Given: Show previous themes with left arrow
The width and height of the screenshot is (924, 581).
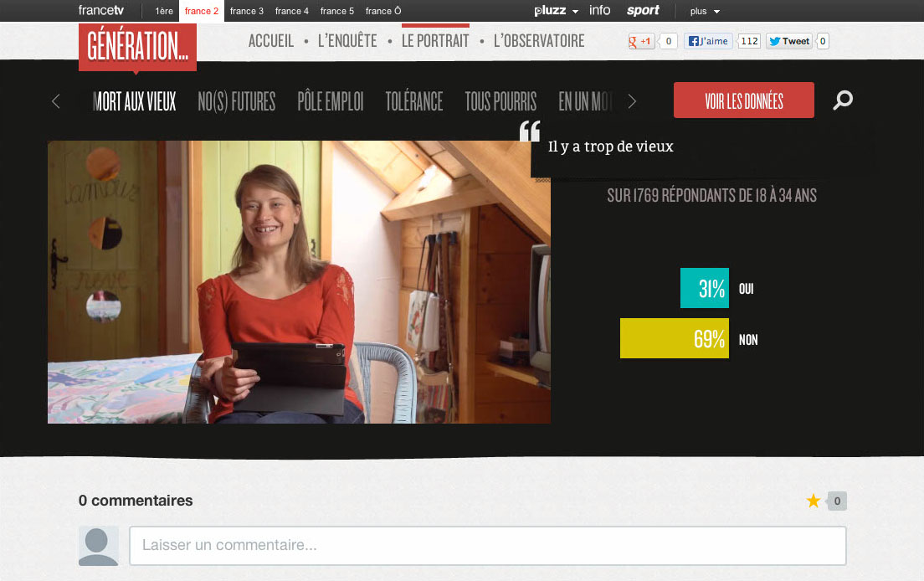Looking at the screenshot, I should (56, 101).
